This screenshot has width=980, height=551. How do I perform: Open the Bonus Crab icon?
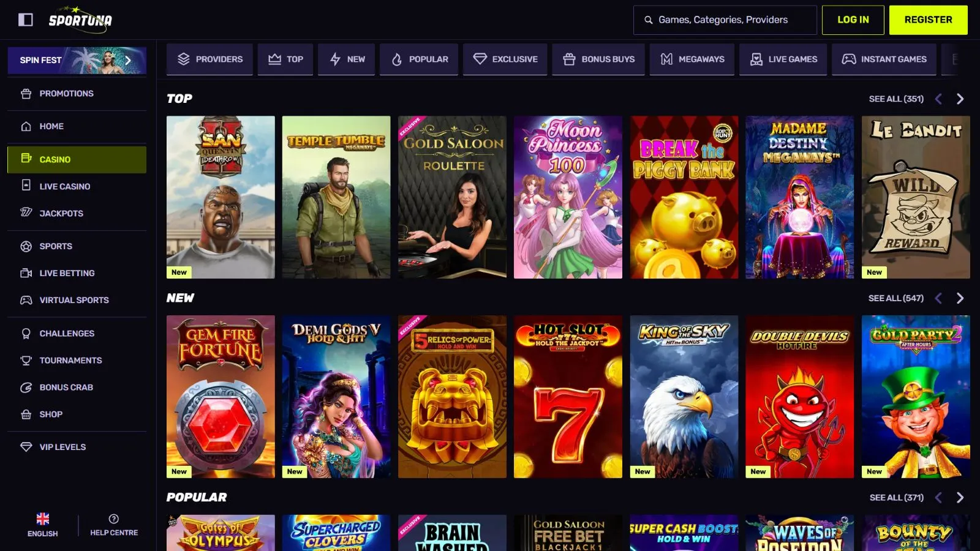click(x=26, y=388)
